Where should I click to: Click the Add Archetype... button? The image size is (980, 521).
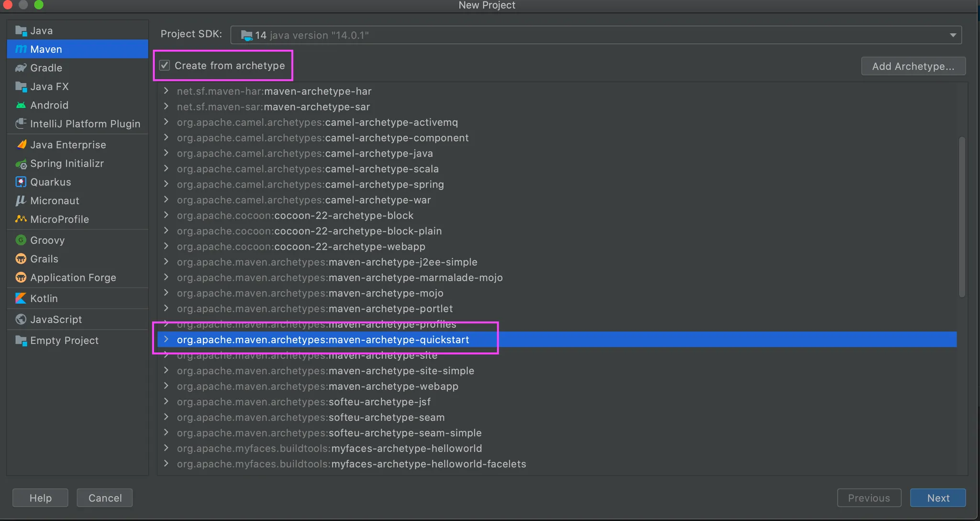pyautogui.click(x=913, y=67)
